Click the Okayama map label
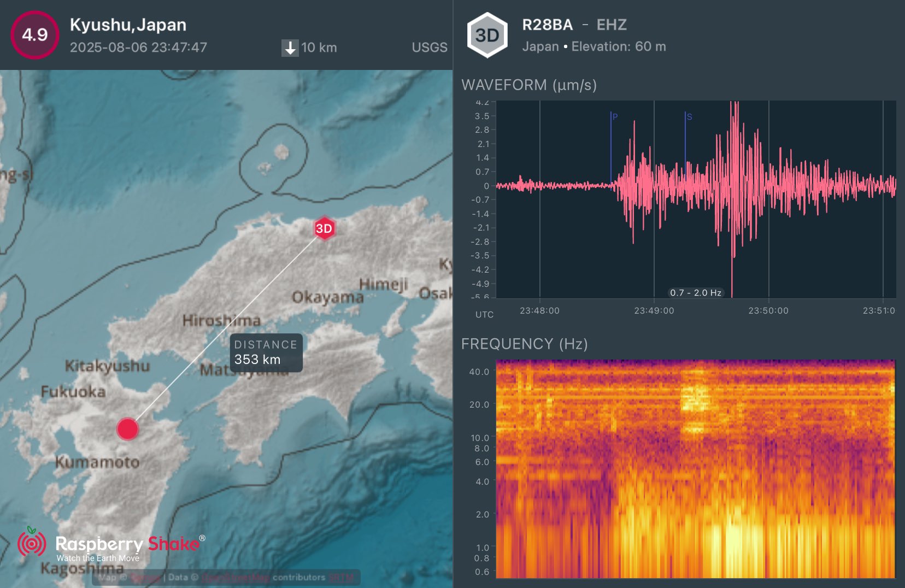905x588 pixels. 327,297
